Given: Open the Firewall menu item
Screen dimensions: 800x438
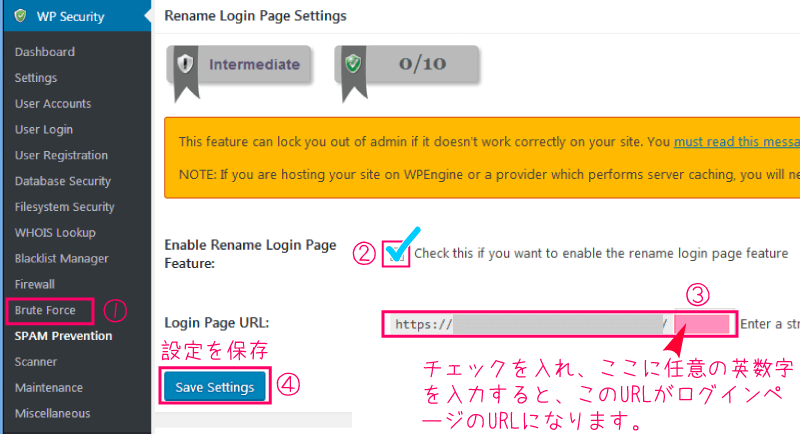Looking at the screenshot, I should [35, 284].
